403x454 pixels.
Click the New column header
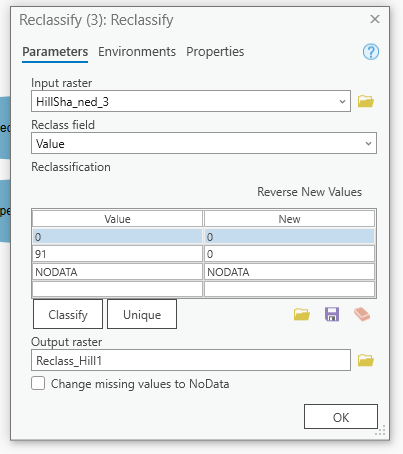(x=289, y=219)
